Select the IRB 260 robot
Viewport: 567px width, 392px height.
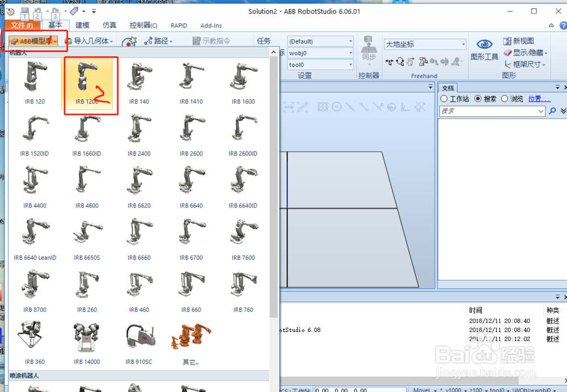pyautogui.click(x=87, y=291)
